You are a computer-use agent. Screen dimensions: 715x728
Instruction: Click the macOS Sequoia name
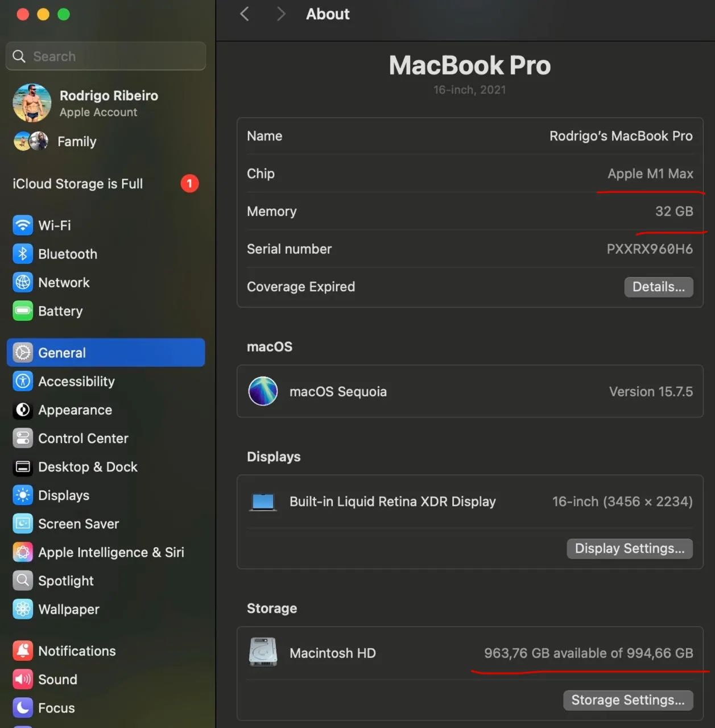click(338, 391)
